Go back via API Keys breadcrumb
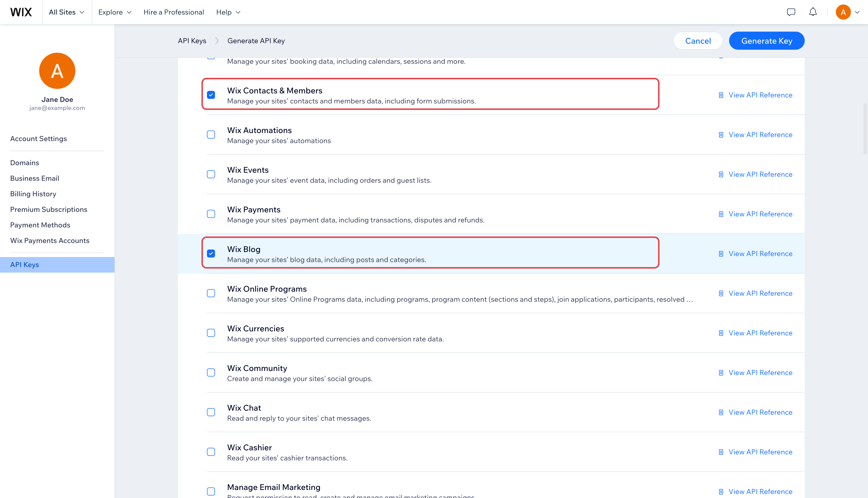868x498 pixels. (x=192, y=41)
